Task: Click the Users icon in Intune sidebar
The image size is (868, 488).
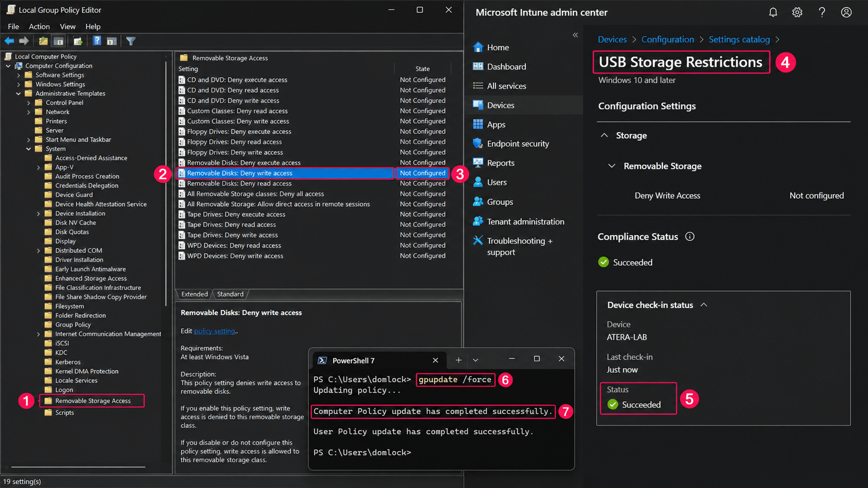Action: pos(478,182)
